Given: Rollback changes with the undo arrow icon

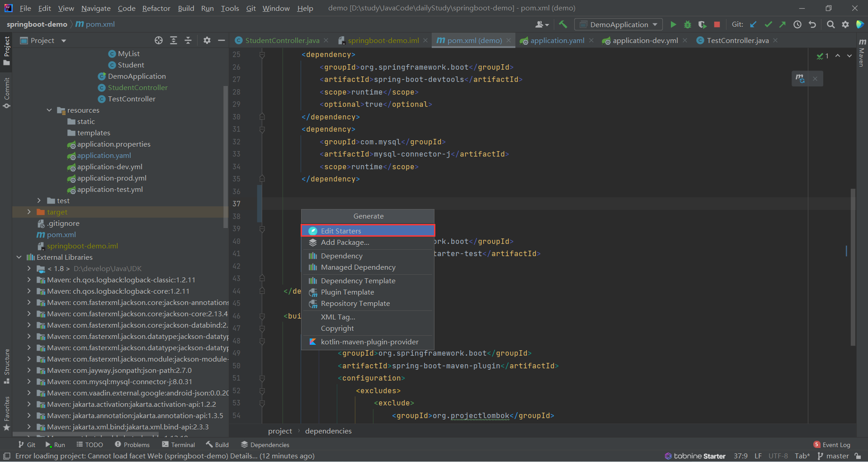Looking at the screenshot, I should 812,24.
